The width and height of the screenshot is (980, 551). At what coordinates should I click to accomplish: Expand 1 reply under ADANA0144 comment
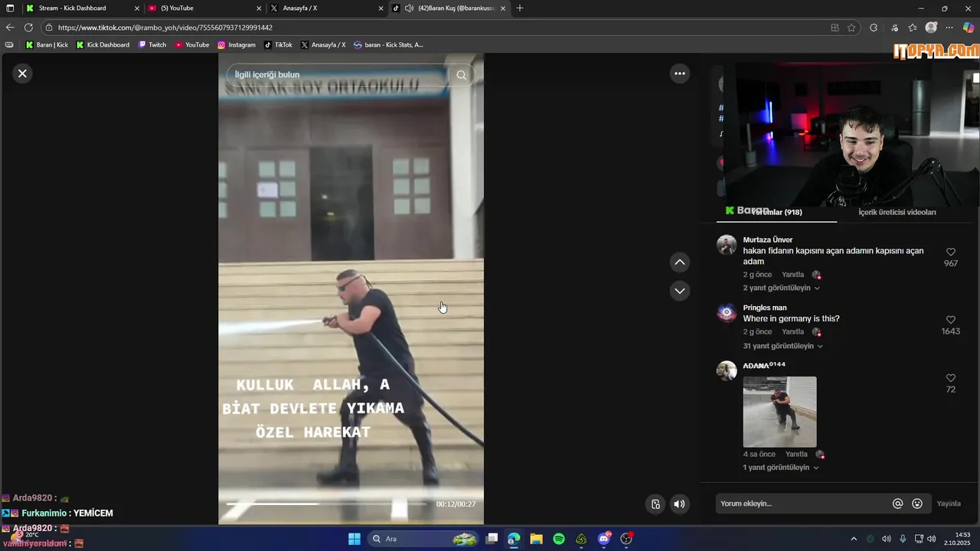click(x=781, y=468)
